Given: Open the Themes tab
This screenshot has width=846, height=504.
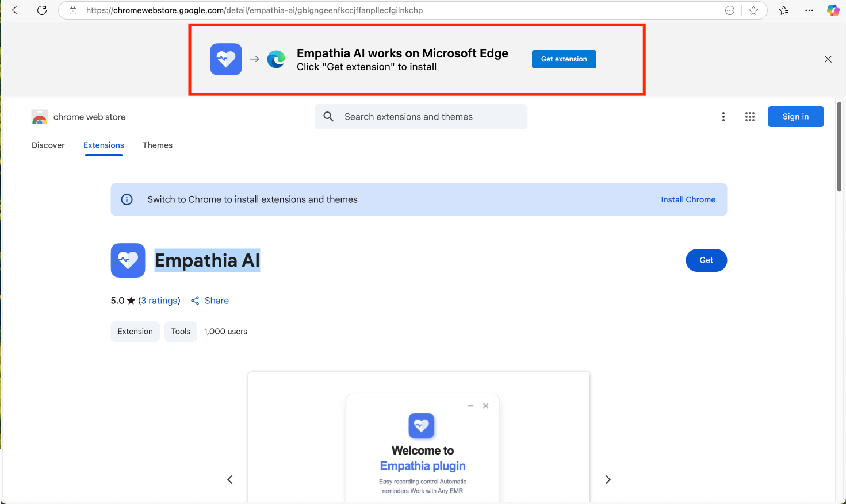Looking at the screenshot, I should coord(158,145).
